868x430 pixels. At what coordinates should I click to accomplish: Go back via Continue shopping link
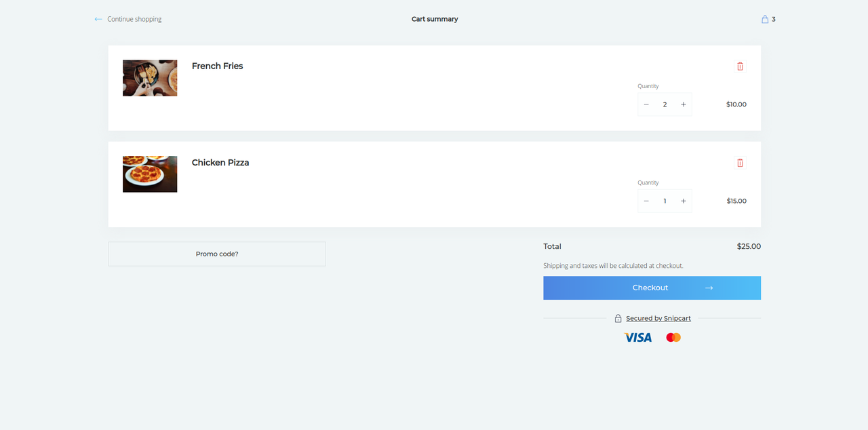click(x=128, y=19)
